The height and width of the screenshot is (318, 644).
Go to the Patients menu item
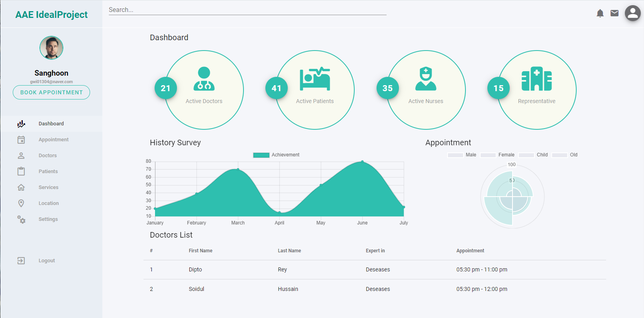51,172
